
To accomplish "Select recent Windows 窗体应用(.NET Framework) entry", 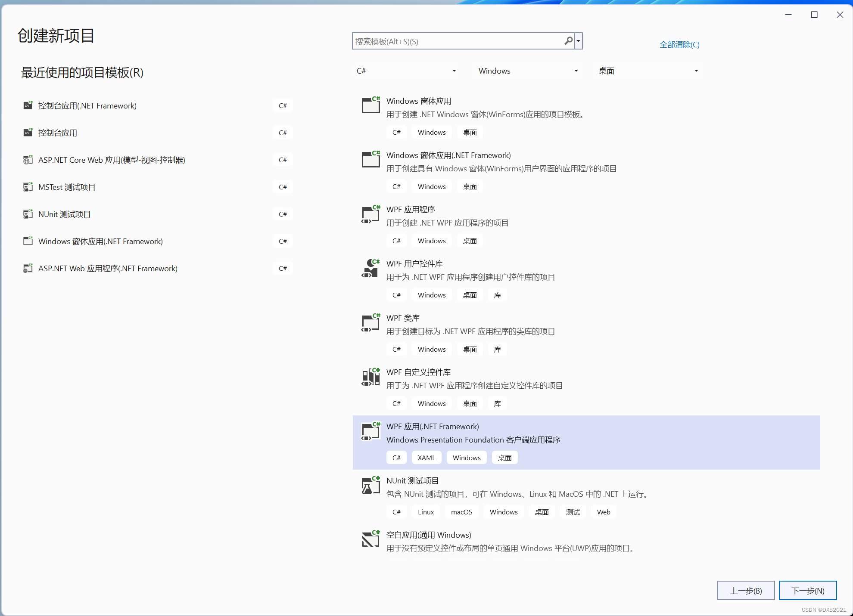I will (157, 241).
